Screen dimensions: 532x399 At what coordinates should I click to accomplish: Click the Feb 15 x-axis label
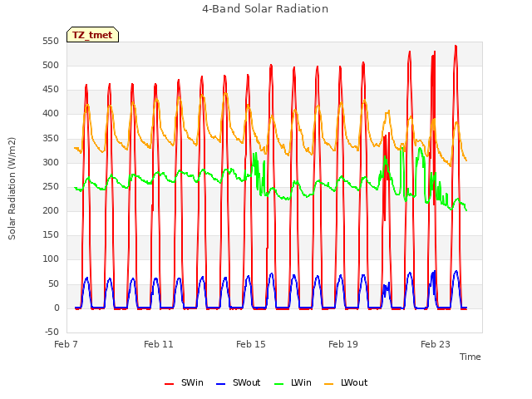pyautogui.click(x=251, y=344)
